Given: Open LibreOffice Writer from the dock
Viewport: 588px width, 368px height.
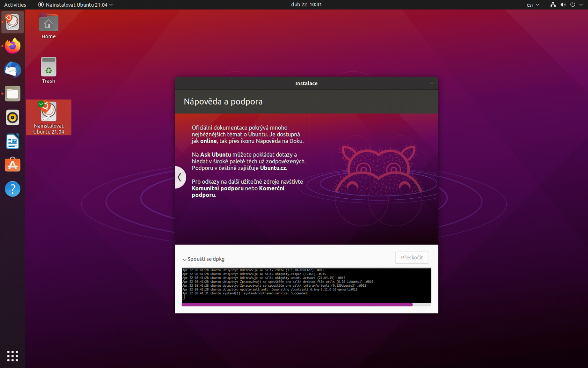Looking at the screenshot, I should point(12,141).
